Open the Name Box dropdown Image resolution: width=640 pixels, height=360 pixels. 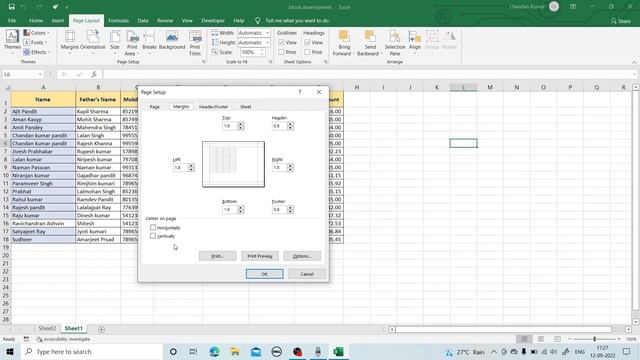coord(40,74)
